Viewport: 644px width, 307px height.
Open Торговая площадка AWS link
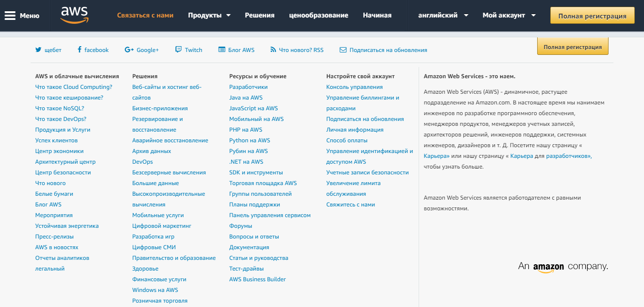263,183
